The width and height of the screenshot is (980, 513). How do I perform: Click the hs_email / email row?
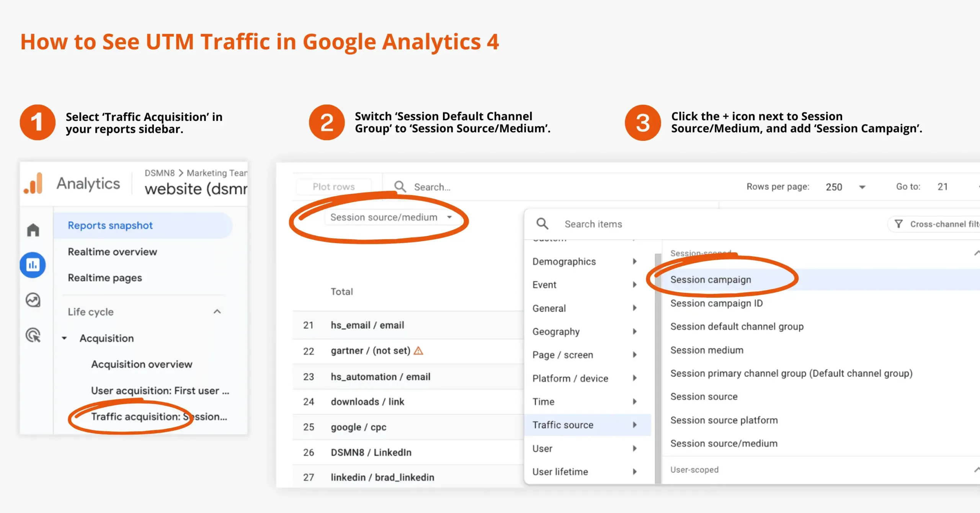[x=408, y=325]
